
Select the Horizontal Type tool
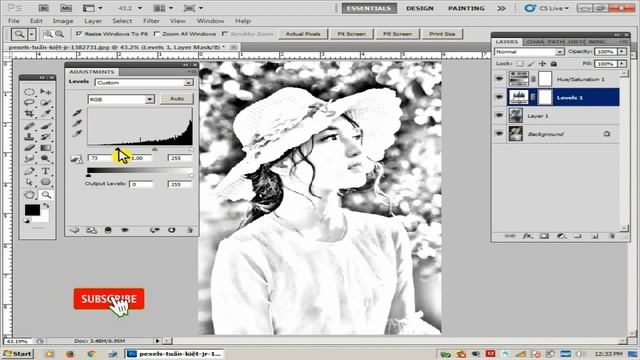click(46, 171)
